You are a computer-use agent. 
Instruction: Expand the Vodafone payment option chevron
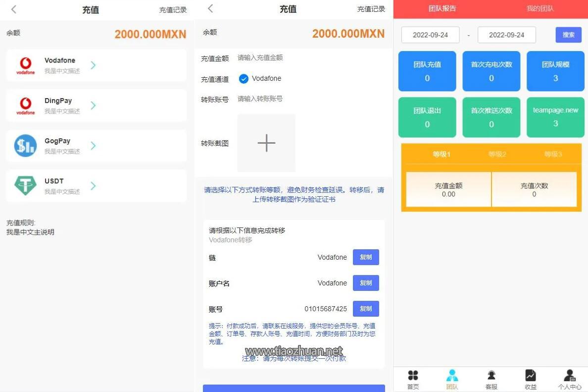pos(93,65)
